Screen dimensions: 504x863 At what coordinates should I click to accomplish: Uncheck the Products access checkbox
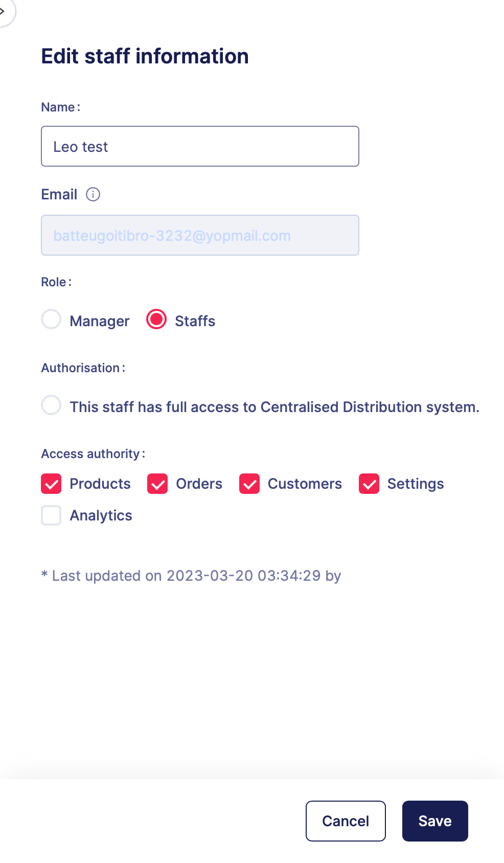51,484
